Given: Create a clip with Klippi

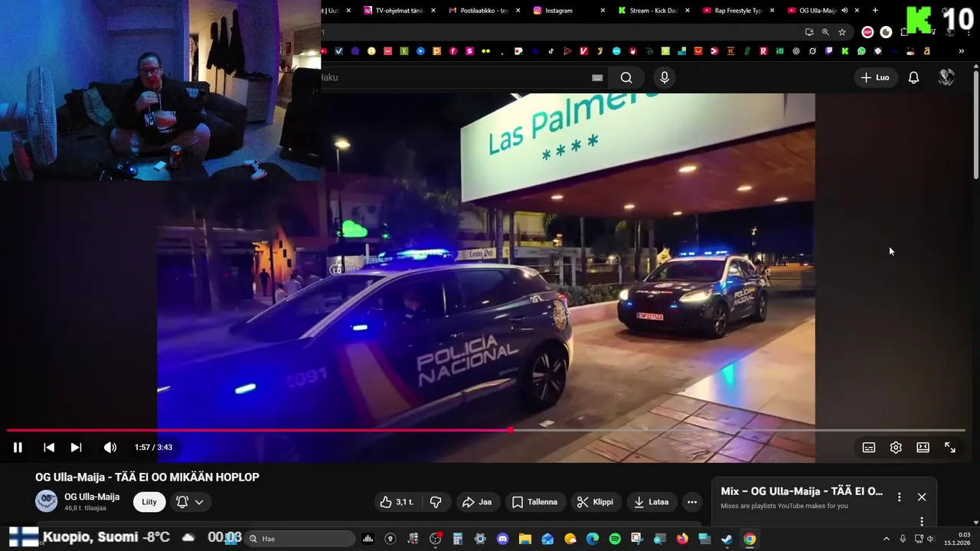Looking at the screenshot, I should [595, 502].
